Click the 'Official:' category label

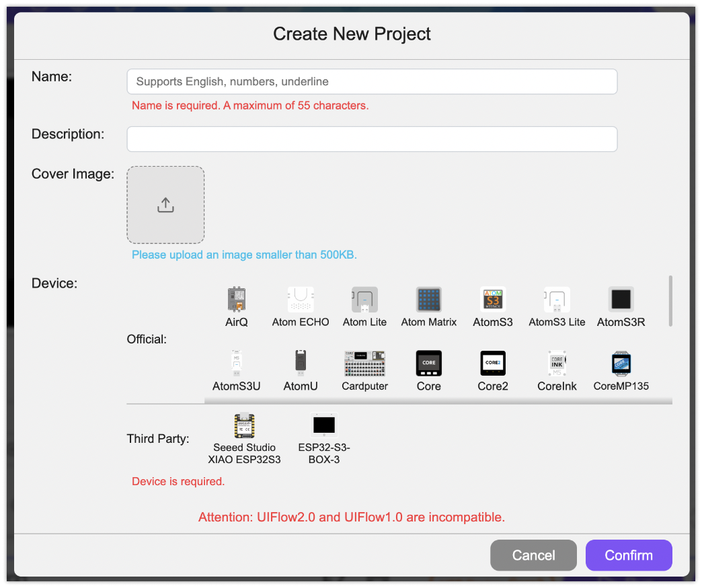point(147,339)
